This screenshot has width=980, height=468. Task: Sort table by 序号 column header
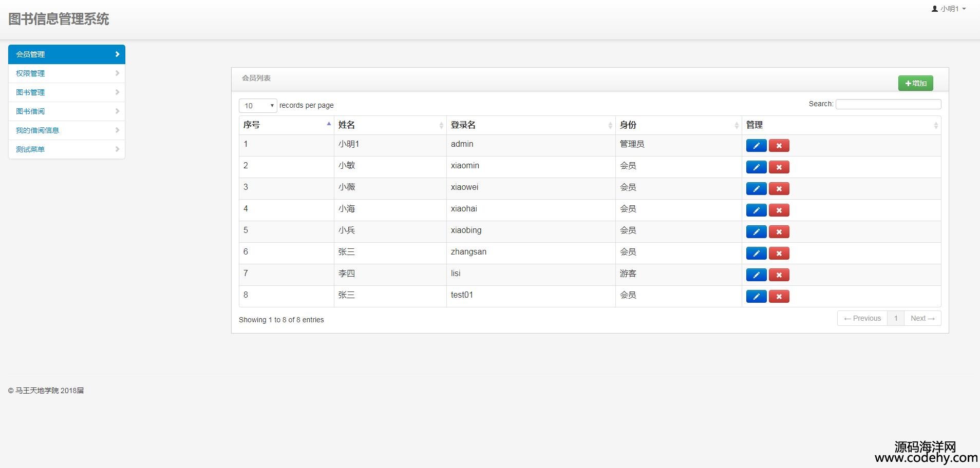286,125
